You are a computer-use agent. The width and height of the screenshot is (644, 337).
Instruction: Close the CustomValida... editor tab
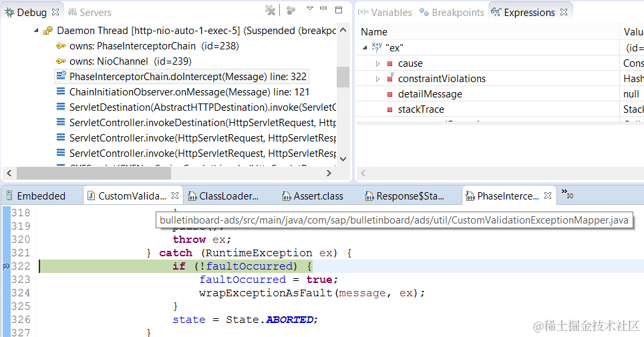[175, 196]
